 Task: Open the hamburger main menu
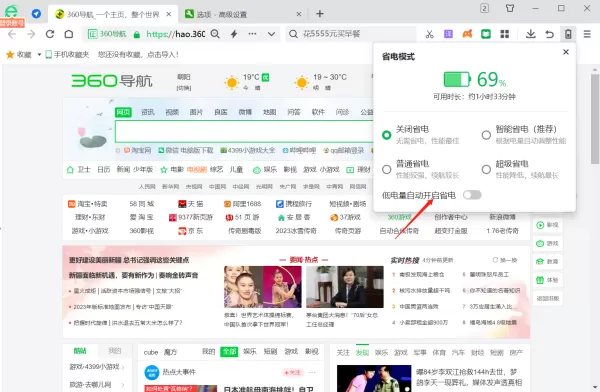tap(587, 34)
